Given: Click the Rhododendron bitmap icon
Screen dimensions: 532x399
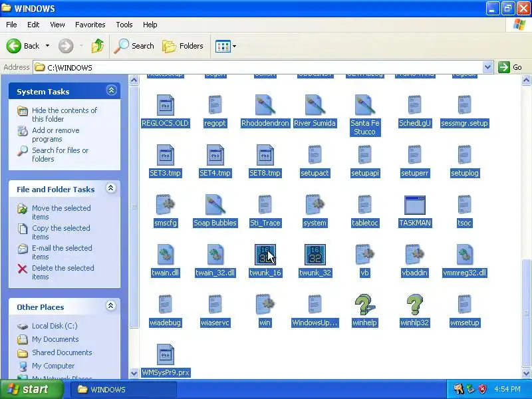Looking at the screenshot, I should click(x=265, y=105).
